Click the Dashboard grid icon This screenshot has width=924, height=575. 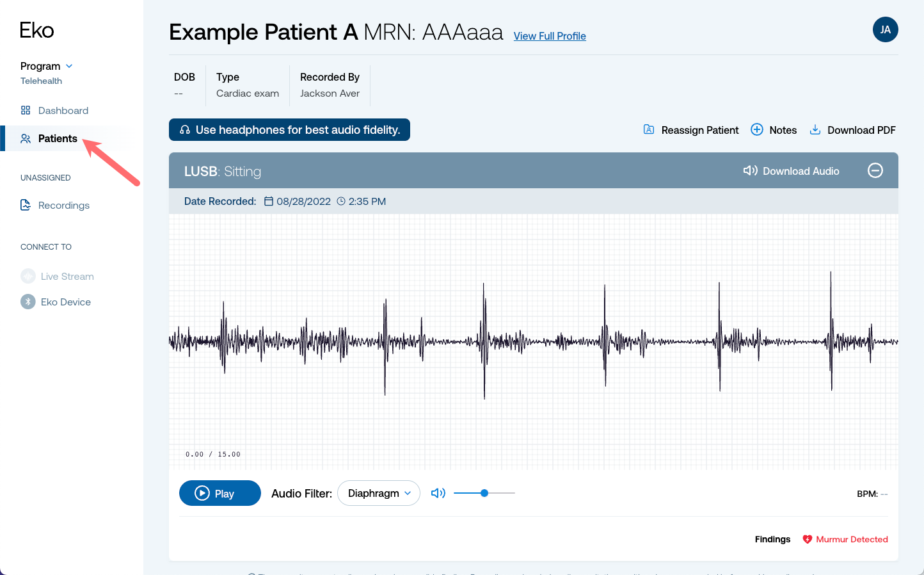26,110
